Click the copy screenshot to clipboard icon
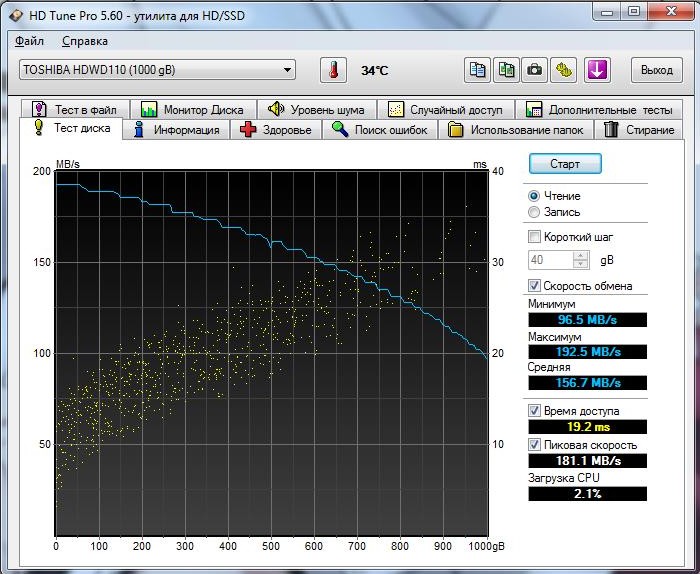The height and width of the screenshot is (574, 700). (x=507, y=70)
